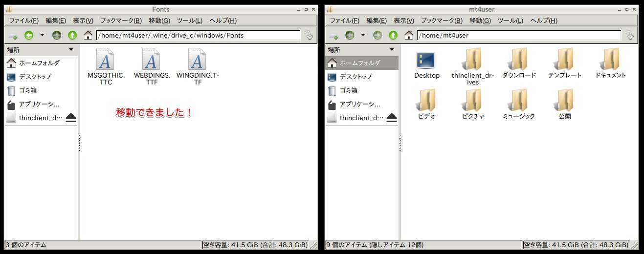This screenshot has height=254, width=644.
Task: Select ホームフォルダ in mt4user window sidebar
Action: [x=362, y=63]
